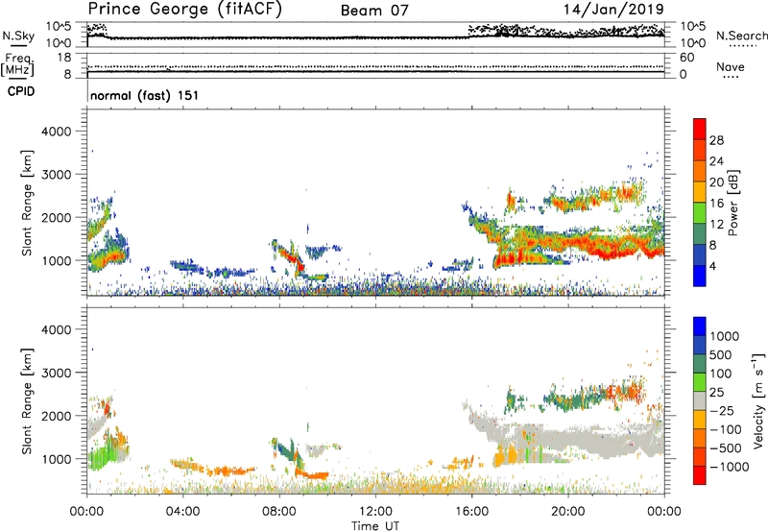
Task: Click the '60' Nave axis value
Action: (686, 58)
